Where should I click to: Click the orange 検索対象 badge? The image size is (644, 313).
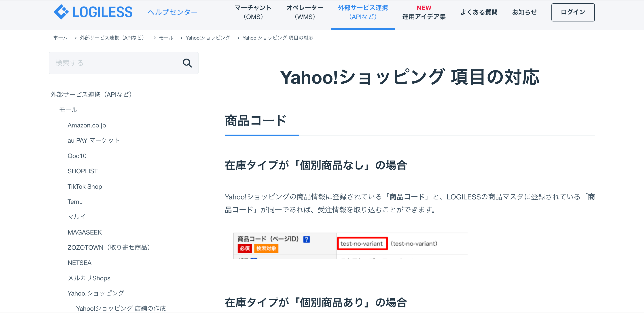point(266,248)
